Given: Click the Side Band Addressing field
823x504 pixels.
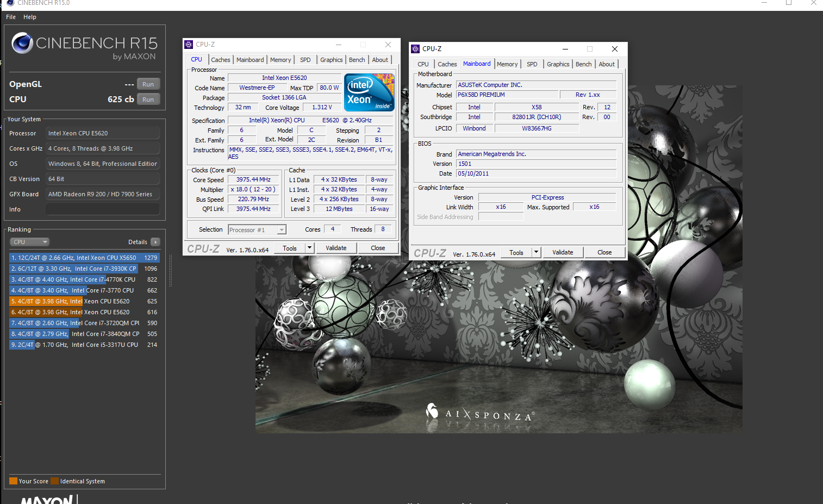Looking at the screenshot, I should click(x=501, y=216).
